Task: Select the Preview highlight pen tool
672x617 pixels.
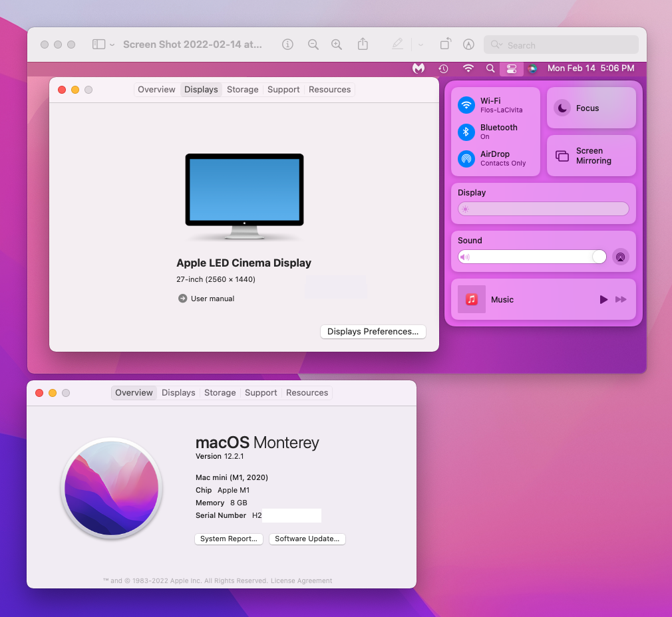Action: (x=397, y=44)
